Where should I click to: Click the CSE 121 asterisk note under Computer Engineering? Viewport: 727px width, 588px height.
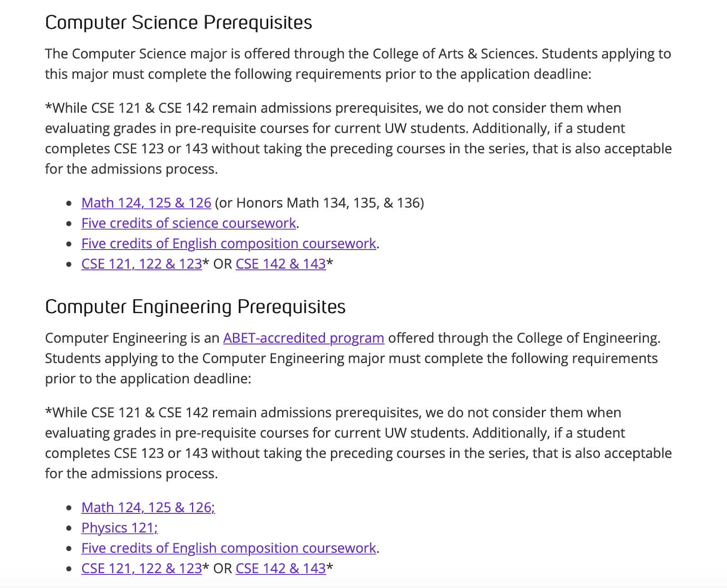(x=358, y=443)
